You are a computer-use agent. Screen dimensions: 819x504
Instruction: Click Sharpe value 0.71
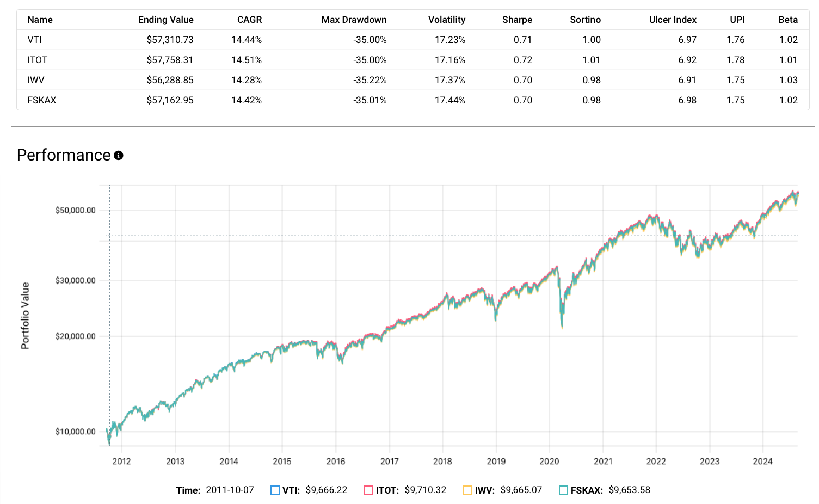(x=523, y=40)
